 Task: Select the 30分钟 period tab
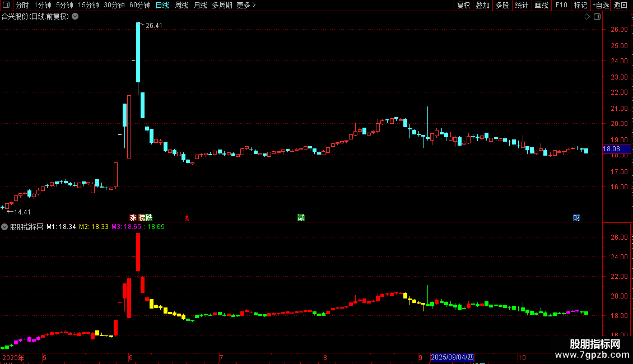114,5
